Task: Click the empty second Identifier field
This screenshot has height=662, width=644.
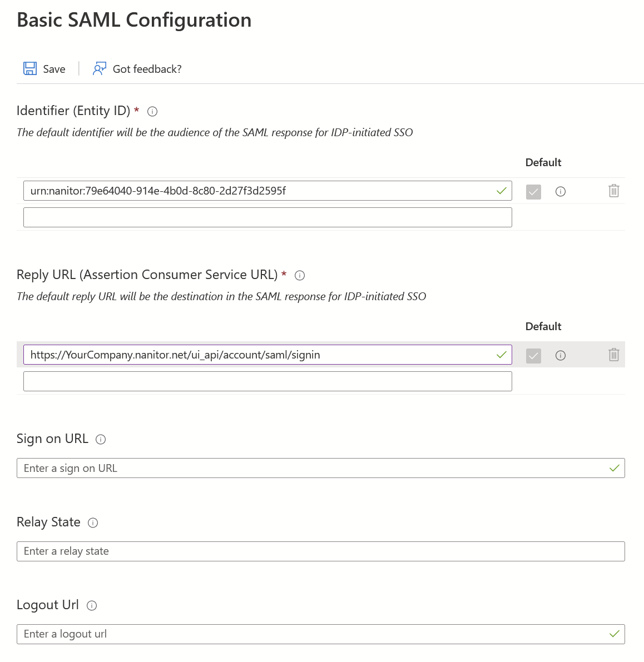Action: tap(267, 217)
